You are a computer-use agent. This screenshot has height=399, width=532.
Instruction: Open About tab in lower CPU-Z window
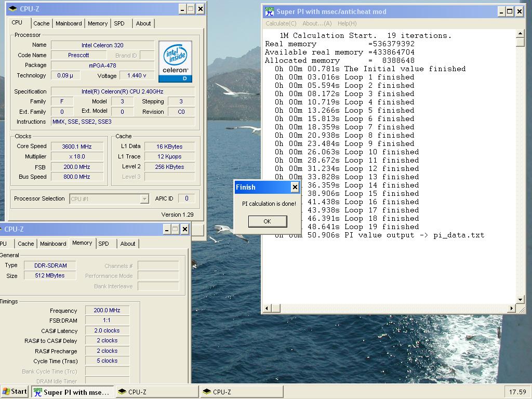pyautogui.click(x=128, y=244)
